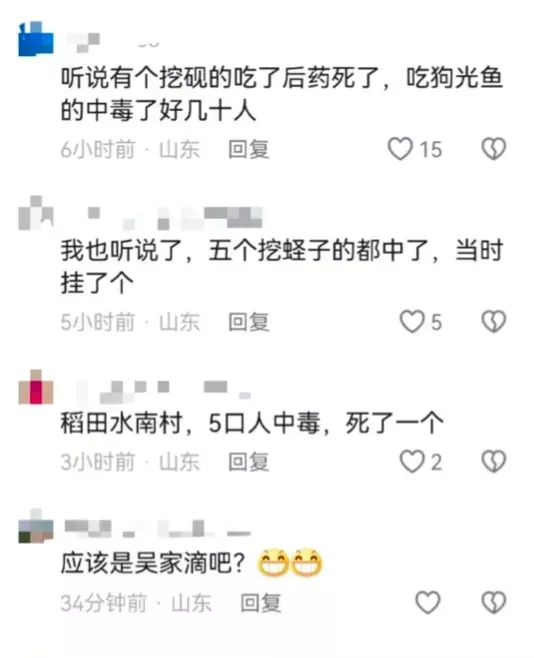This screenshot has width=534, height=658.
Task: Open the avatar of the fourth commenter
Action: pyautogui.click(x=36, y=526)
